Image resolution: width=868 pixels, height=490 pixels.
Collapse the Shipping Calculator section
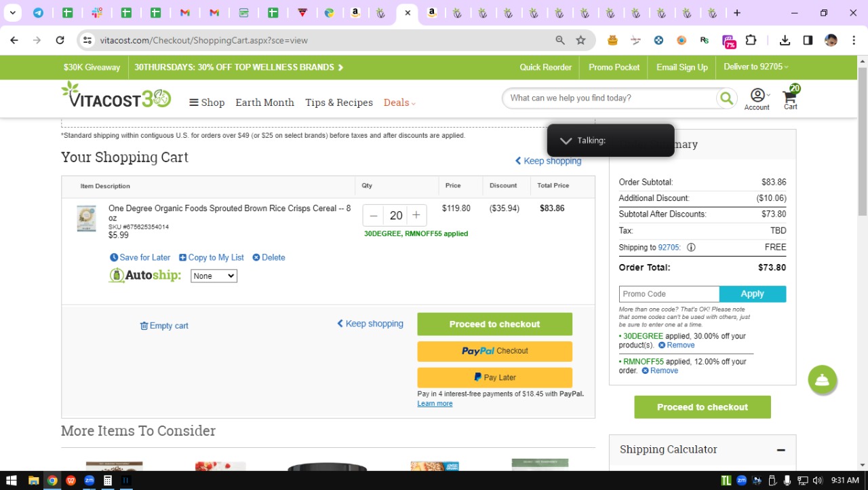[781, 450]
